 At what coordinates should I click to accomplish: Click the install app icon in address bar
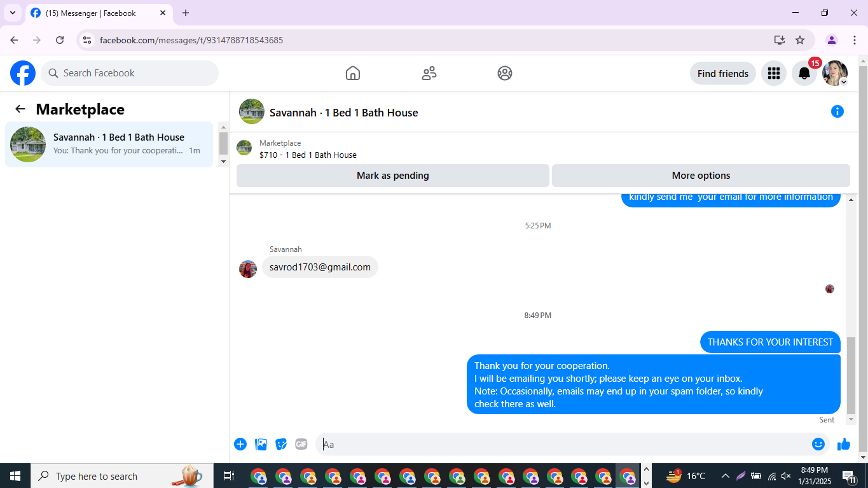(x=780, y=40)
